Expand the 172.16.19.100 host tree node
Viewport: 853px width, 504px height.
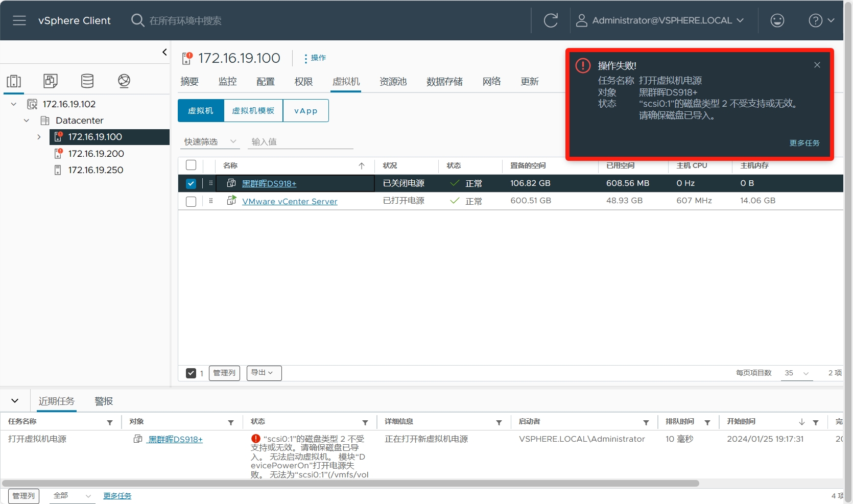tap(39, 137)
